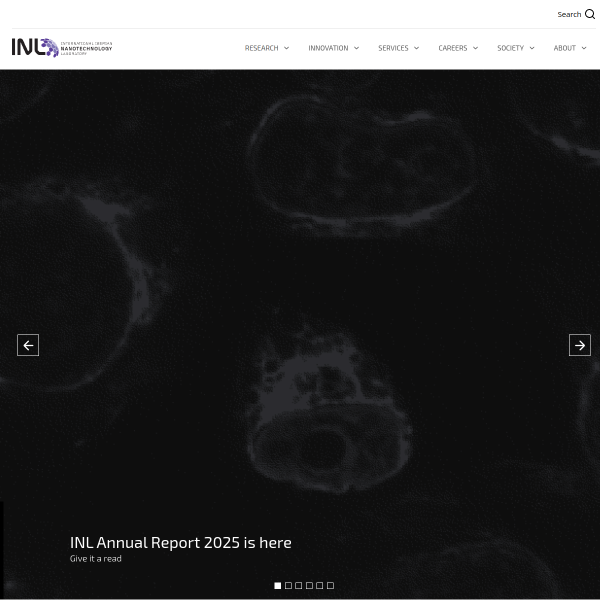
Task: Open the Innovation menu
Action: coord(328,48)
